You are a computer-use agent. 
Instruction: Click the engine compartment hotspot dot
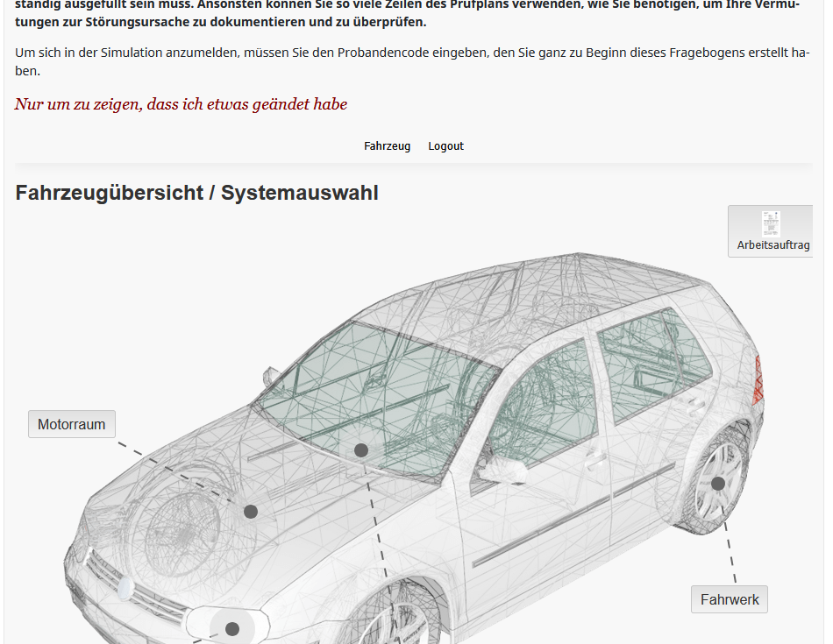point(251,512)
